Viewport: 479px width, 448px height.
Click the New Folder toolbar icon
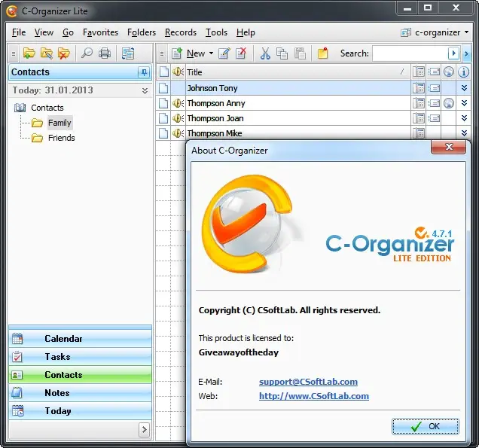pyautogui.click(x=29, y=53)
